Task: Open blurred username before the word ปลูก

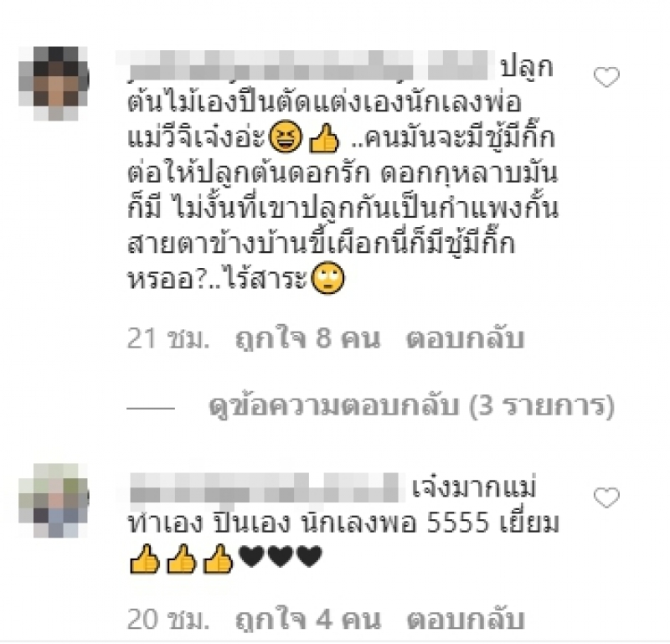Action: [305, 65]
